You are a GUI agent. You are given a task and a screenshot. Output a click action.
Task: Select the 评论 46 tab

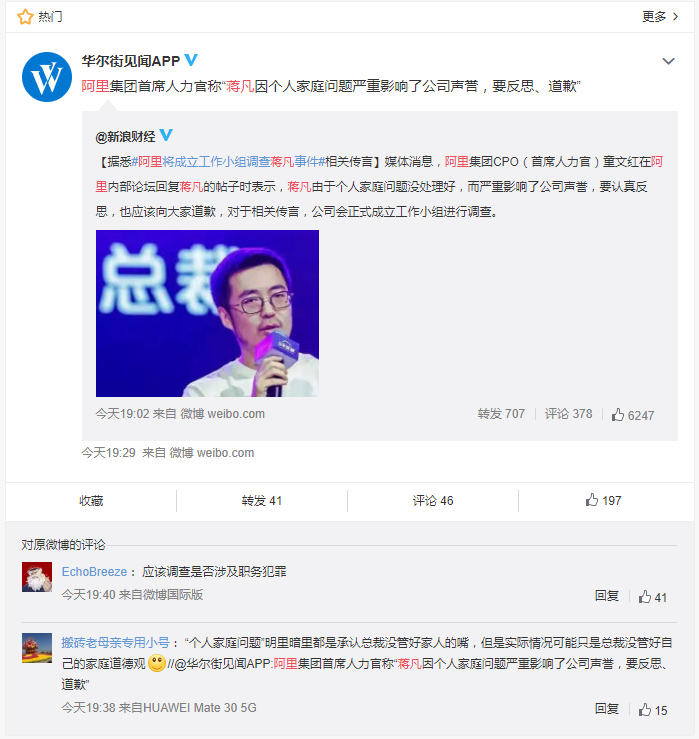coord(433,501)
